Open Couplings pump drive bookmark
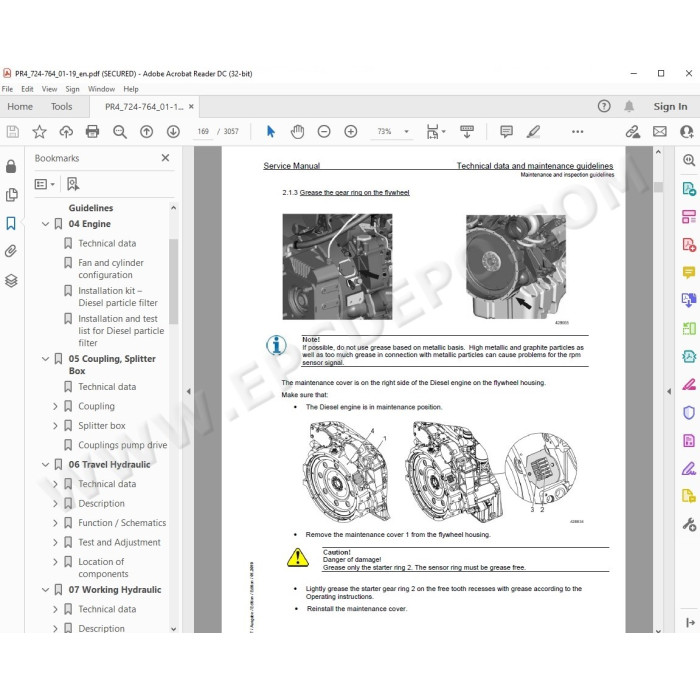The image size is (700, 700). 123,445
